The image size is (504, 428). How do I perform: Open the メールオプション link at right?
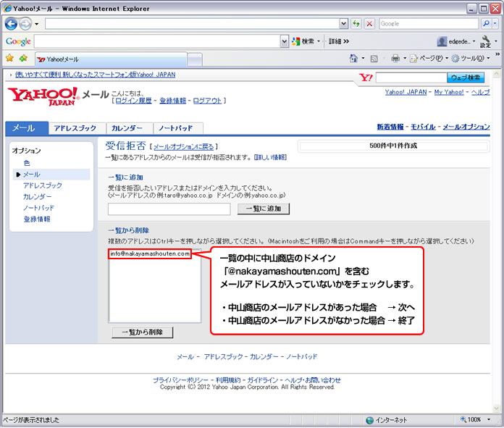tap(466, 127)
